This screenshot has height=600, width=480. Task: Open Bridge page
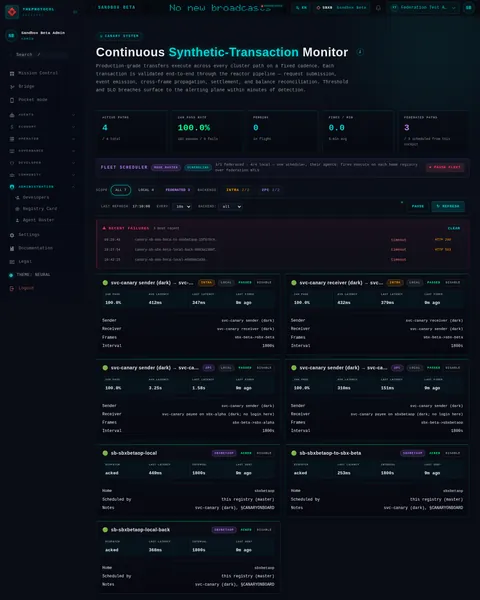click(26, 86)
